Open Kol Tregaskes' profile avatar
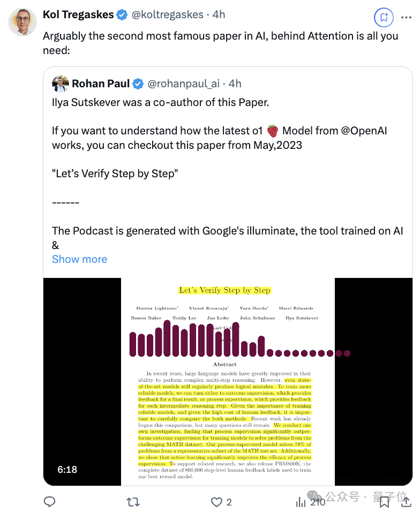This screenshot has height=513, width=420. [x=22, y=22]
